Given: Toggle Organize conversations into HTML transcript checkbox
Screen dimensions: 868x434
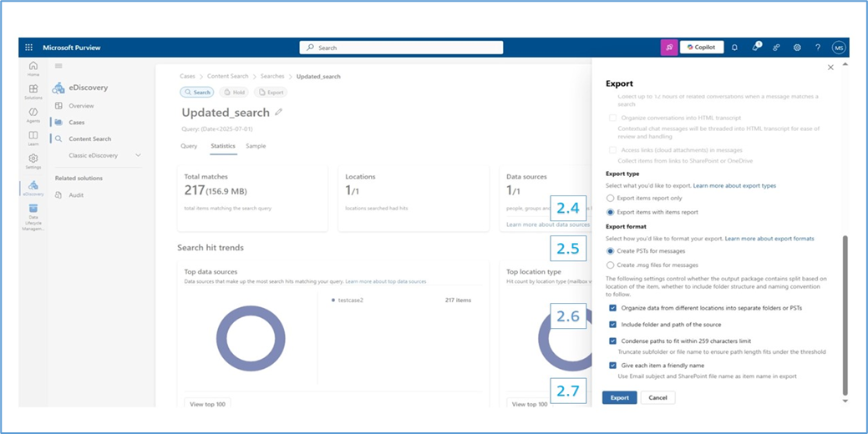Looking at the screenshot, I should pos(613,118).
